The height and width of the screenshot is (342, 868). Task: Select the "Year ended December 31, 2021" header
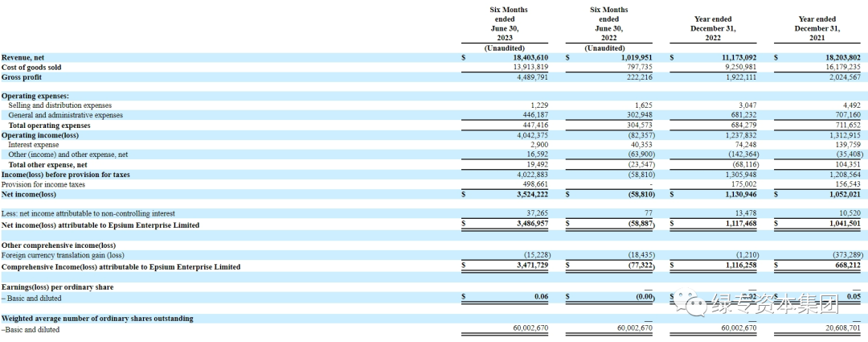pyautogui.click(x=817, y=29)
